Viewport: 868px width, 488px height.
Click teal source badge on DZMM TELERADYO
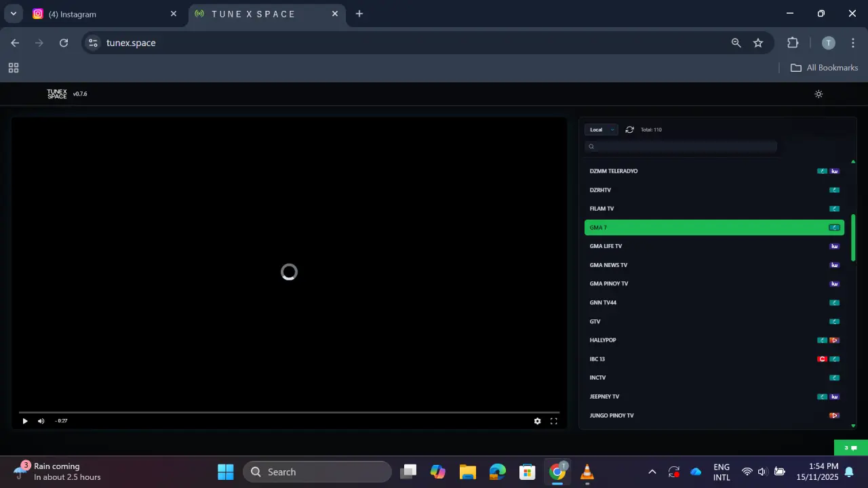(822, 171)
